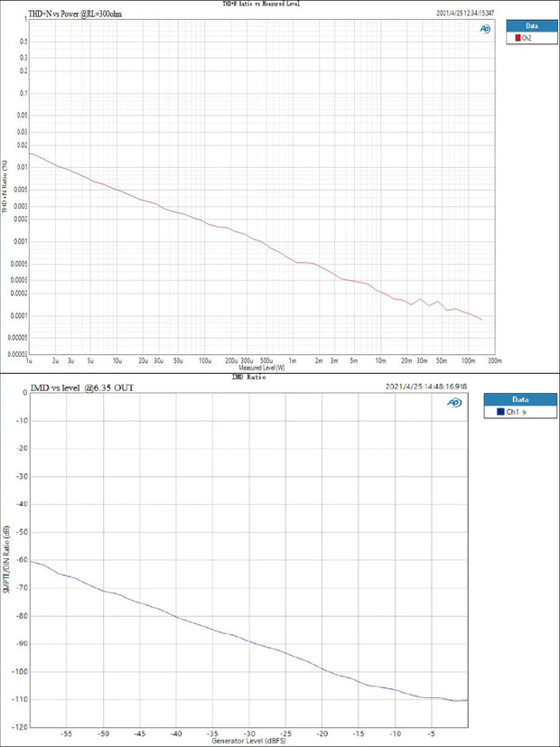This screenshot has width=560, height=747.
Task: Click the Data header above Ch2
Action: tap(531, 26)
